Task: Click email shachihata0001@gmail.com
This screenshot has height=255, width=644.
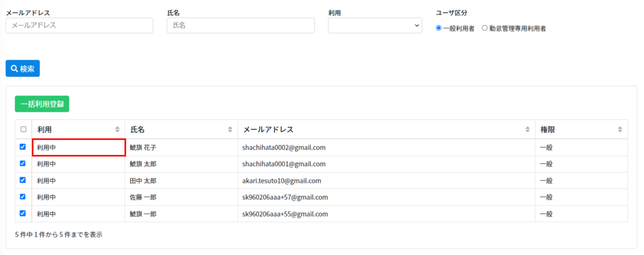Action: [284, 164]
